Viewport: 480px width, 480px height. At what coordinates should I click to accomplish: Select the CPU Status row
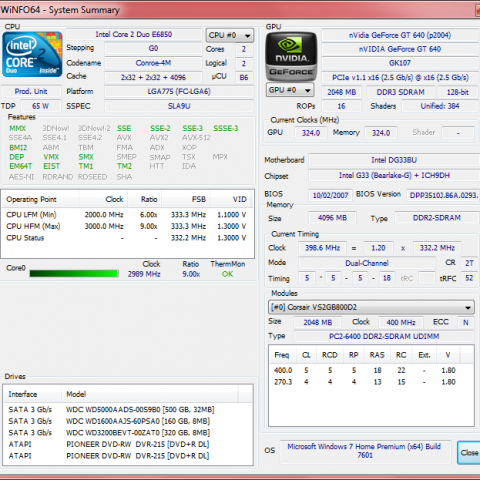[127, 238]
